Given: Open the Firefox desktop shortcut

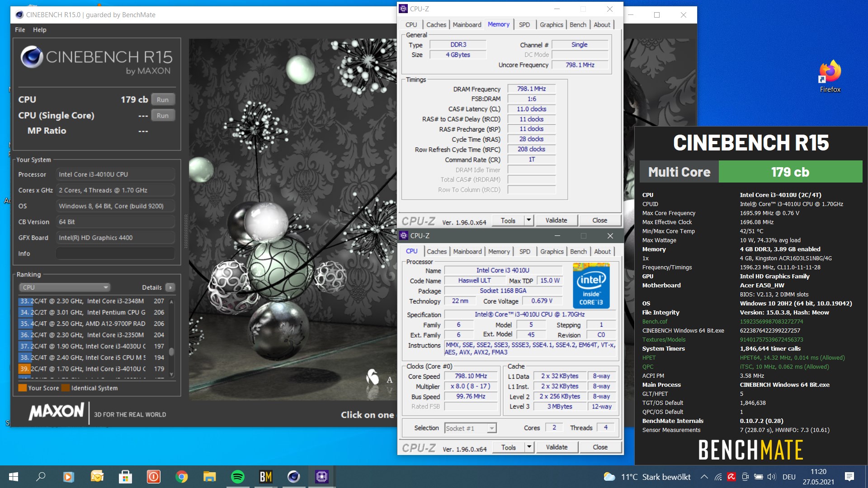Looking at the screenshot, I should pyautogui.click(x=830, y=77).
